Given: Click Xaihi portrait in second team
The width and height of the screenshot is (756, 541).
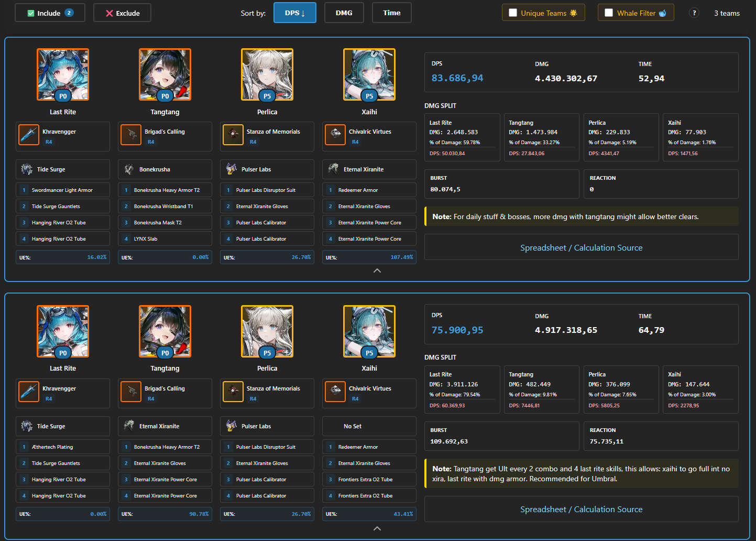Looking at the screenshot, I should click(369, 331).
